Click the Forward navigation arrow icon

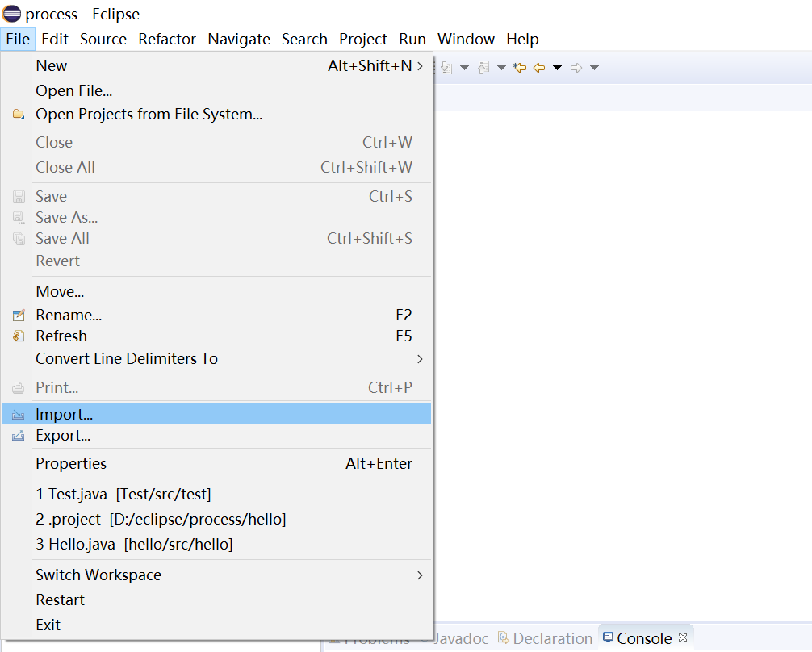click(x=576, y=68)
